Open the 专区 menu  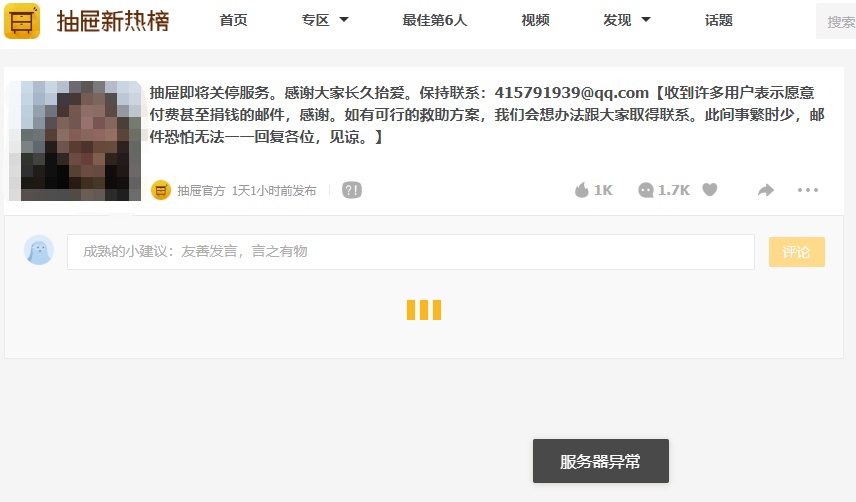click(x=316, y=20)
